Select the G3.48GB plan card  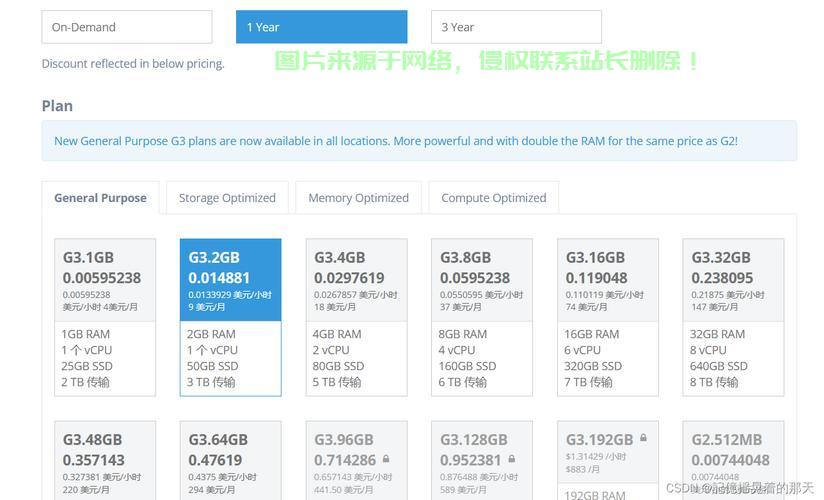click(x=105, y=460)
